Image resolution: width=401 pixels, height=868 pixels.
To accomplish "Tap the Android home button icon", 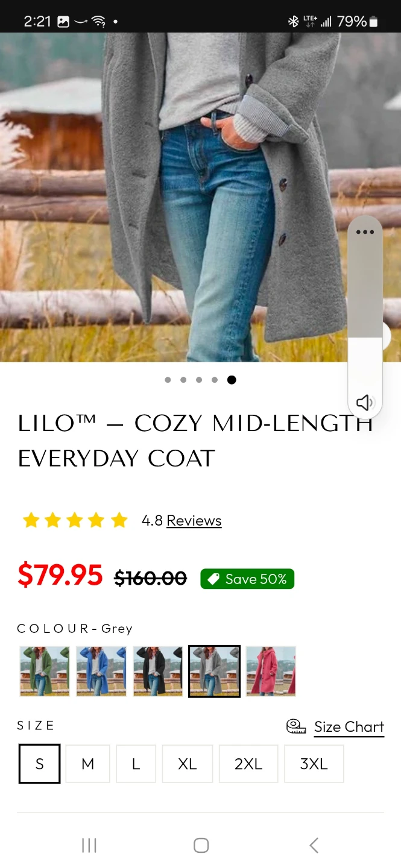I will [x=201, y=845].
